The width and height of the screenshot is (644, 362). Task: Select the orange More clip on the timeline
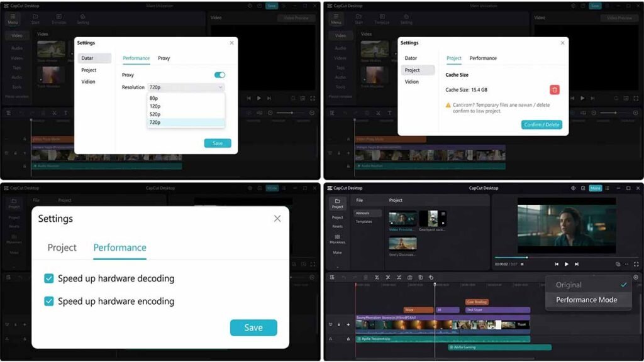click(x=418, y=310)
